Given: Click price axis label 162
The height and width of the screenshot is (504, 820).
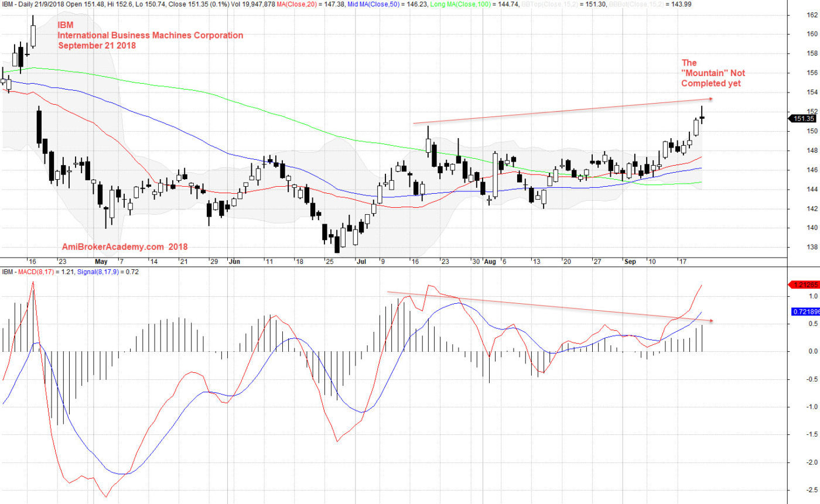Looking at the screenshot, I should coord(812,15).
